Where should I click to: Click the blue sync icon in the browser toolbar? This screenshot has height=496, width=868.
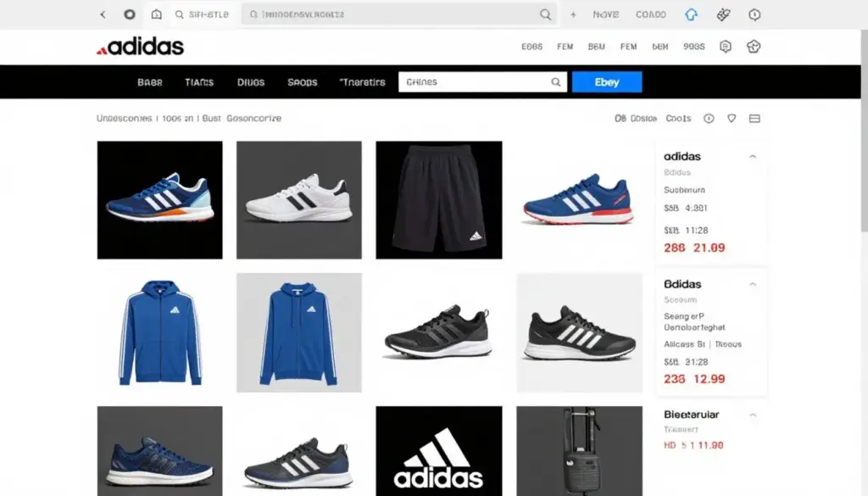pos(690,14)
